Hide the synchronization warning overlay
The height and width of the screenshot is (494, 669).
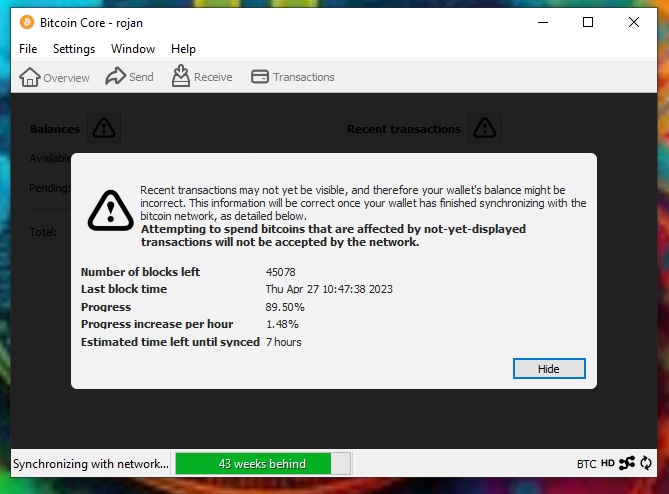[x=549, y=369]
